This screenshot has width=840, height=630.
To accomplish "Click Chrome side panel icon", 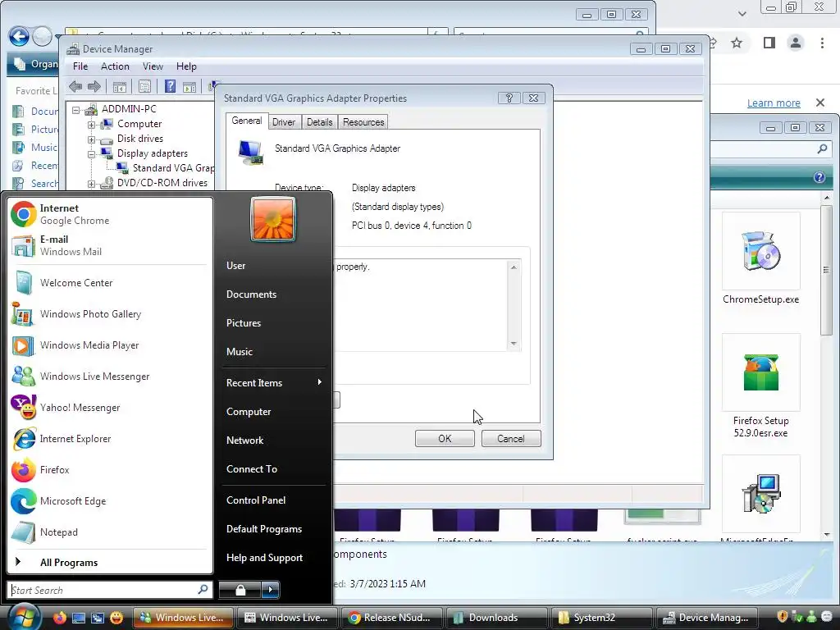I will [769, 43].
